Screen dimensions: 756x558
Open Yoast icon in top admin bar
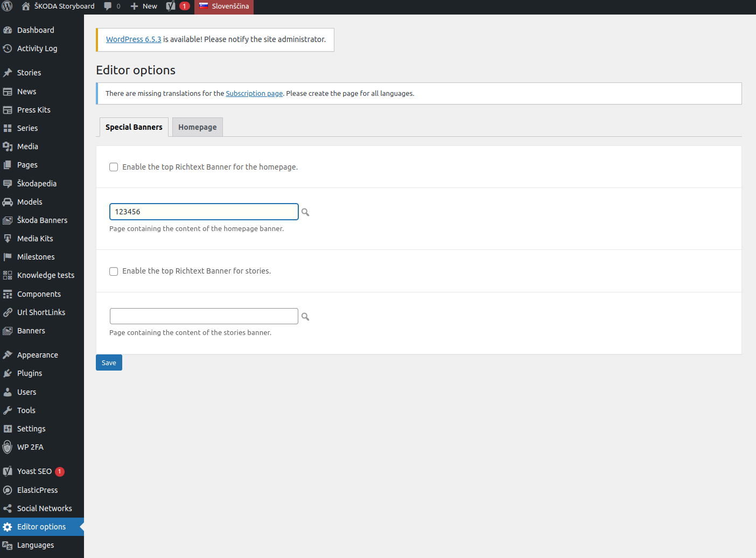[x=171, y=6]
